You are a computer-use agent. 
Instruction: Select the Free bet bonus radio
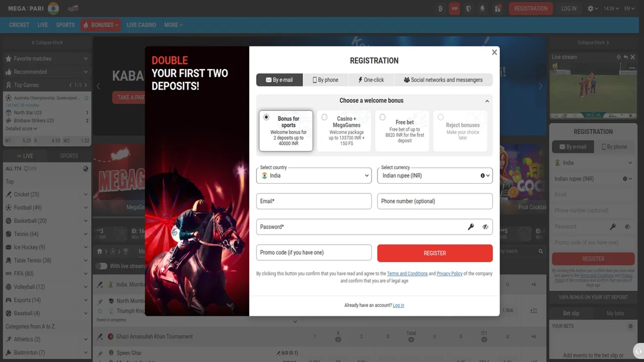(382, 117)
